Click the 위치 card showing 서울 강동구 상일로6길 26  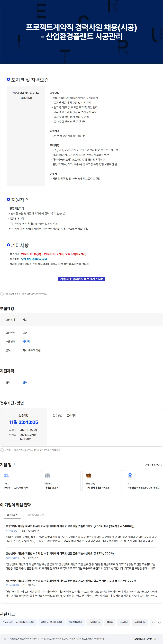[143, 481]
